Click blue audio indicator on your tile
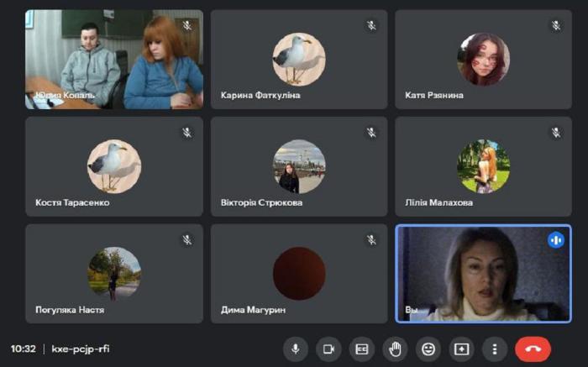588x367 pixels. [555, 240]
